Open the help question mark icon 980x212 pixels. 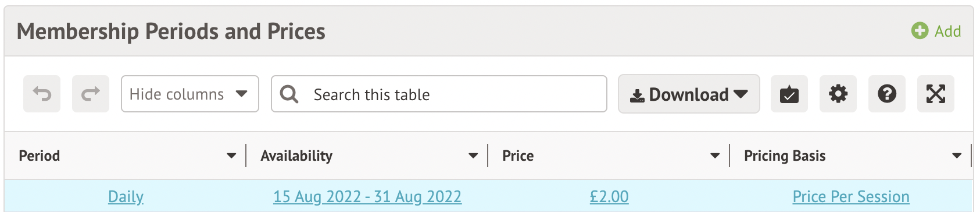[x=887, y=94]
